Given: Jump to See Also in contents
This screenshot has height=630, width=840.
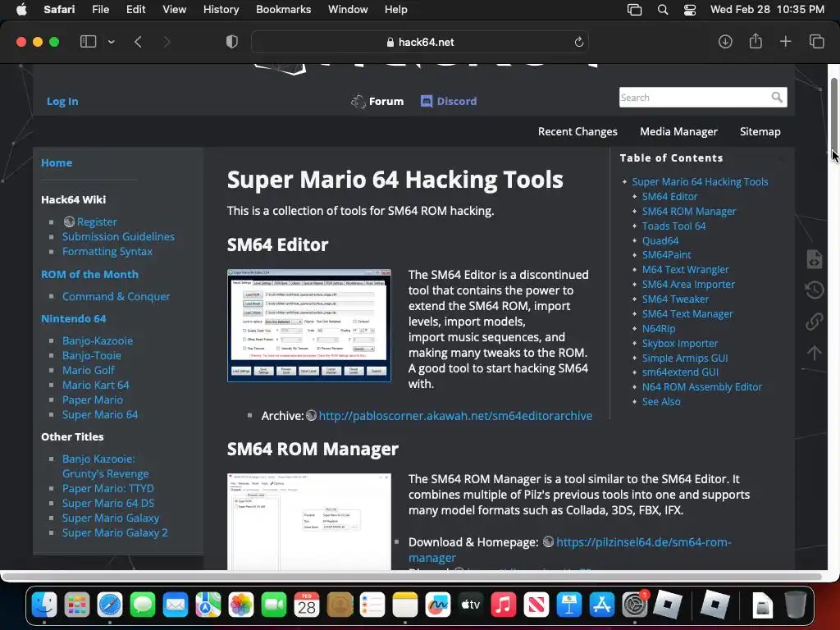Looking at the screenshot, I should [661, 402].
